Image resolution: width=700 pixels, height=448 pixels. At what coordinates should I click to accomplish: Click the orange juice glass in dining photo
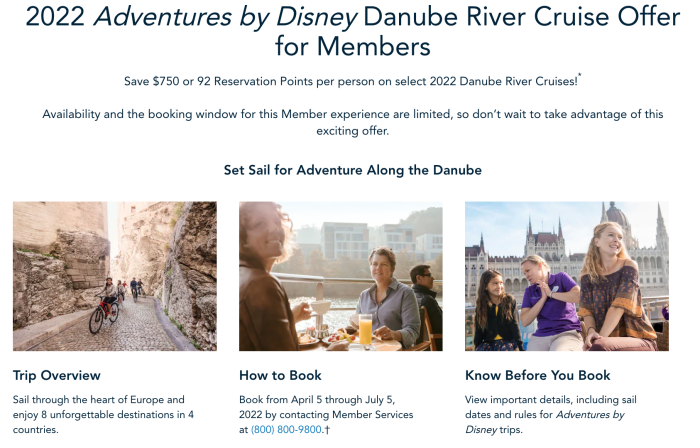tap(365, 329)
